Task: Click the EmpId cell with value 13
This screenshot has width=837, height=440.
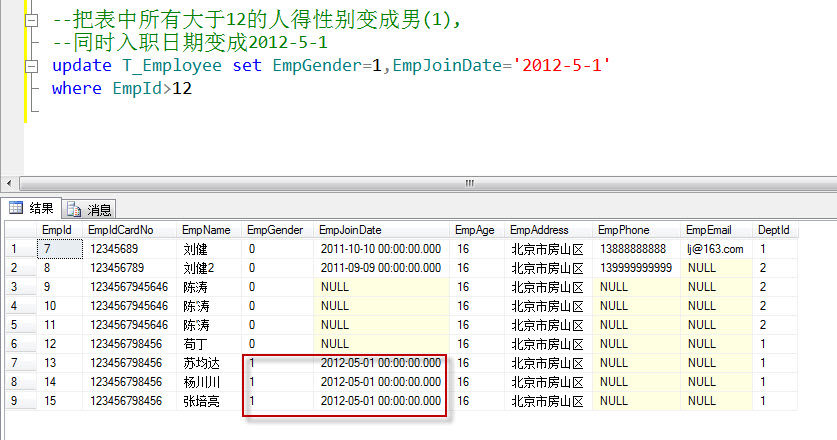Action: [59, 363]
